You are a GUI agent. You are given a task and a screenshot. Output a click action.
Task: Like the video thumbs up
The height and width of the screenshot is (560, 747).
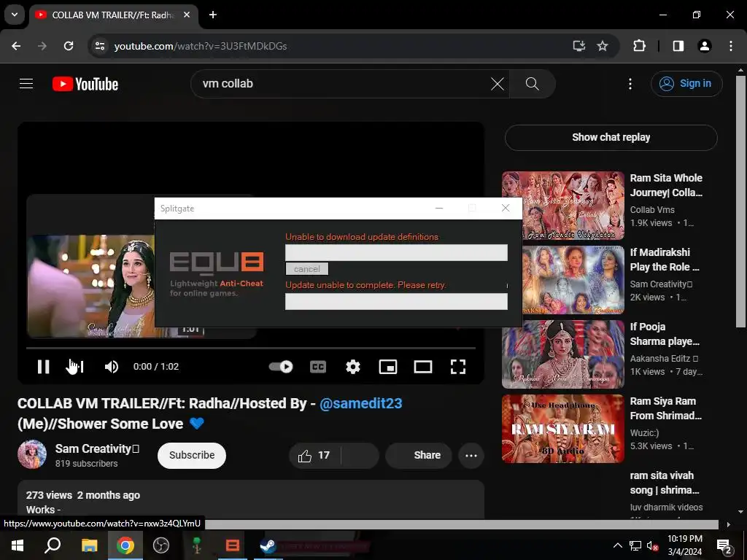tap(314, 456)
